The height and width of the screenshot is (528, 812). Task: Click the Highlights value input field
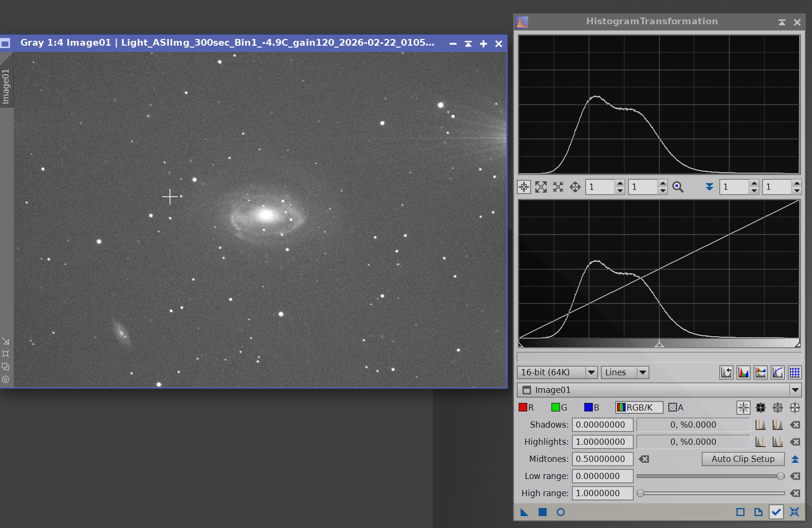[602, 442]
